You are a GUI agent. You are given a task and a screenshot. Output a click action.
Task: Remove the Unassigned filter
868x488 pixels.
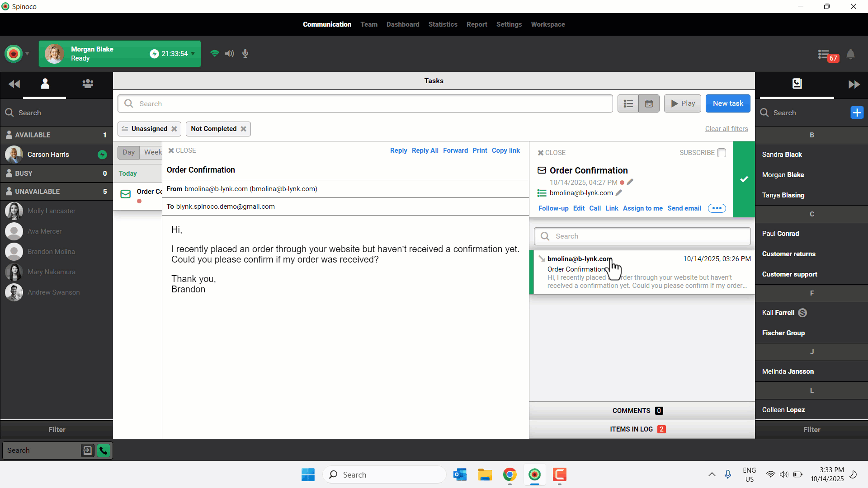174,129
